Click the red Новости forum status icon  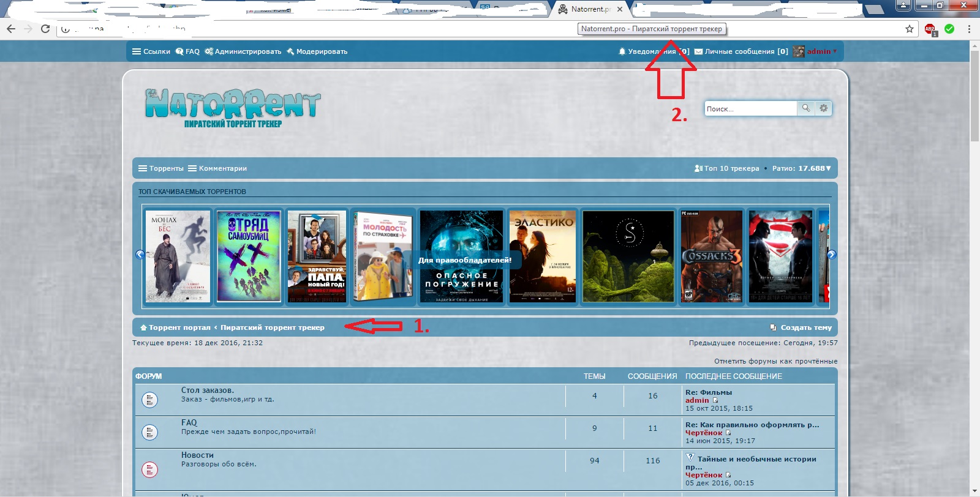[x=149, y=469]
